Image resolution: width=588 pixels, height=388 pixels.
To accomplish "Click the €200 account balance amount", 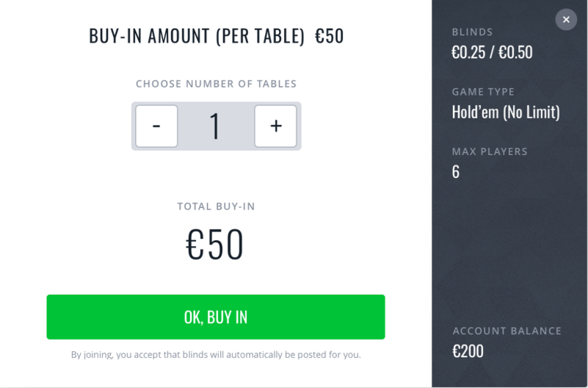I will [x=468, y=351].
